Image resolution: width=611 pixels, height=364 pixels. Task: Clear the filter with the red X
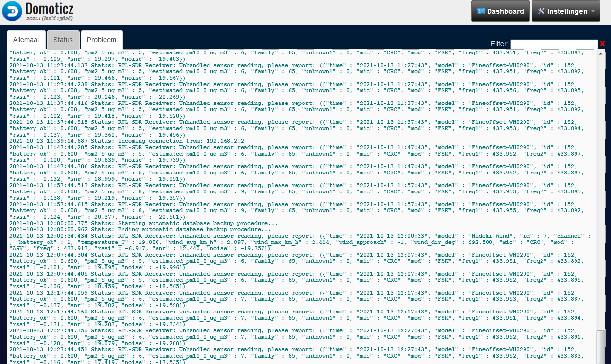602,44
